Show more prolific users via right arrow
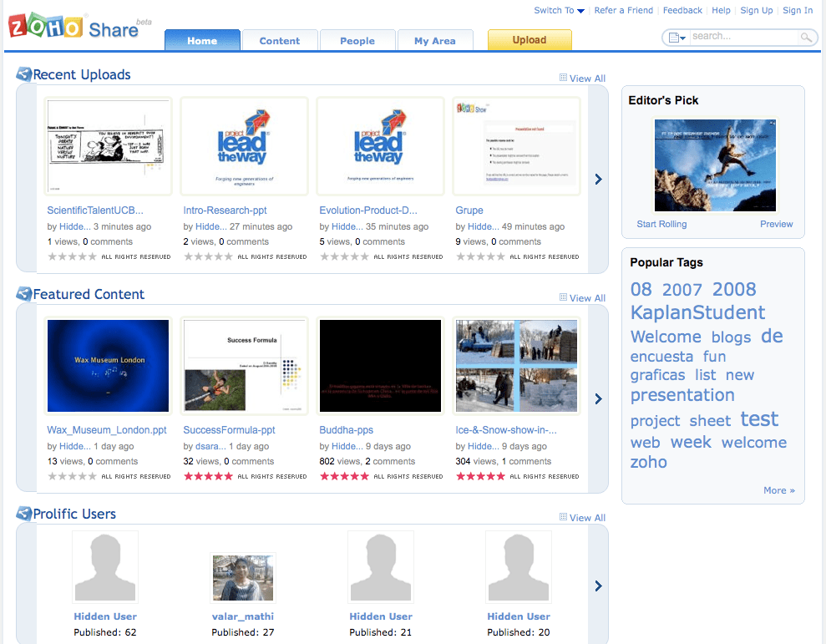This screenshot has width=826, height=644. coord(598,586)
